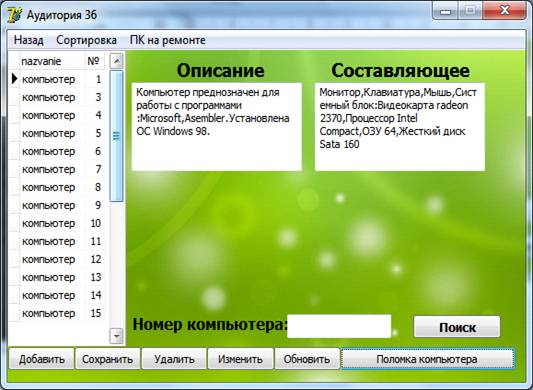Click the Обновить button
Screen dimensions: 533x390
(307, 359)
